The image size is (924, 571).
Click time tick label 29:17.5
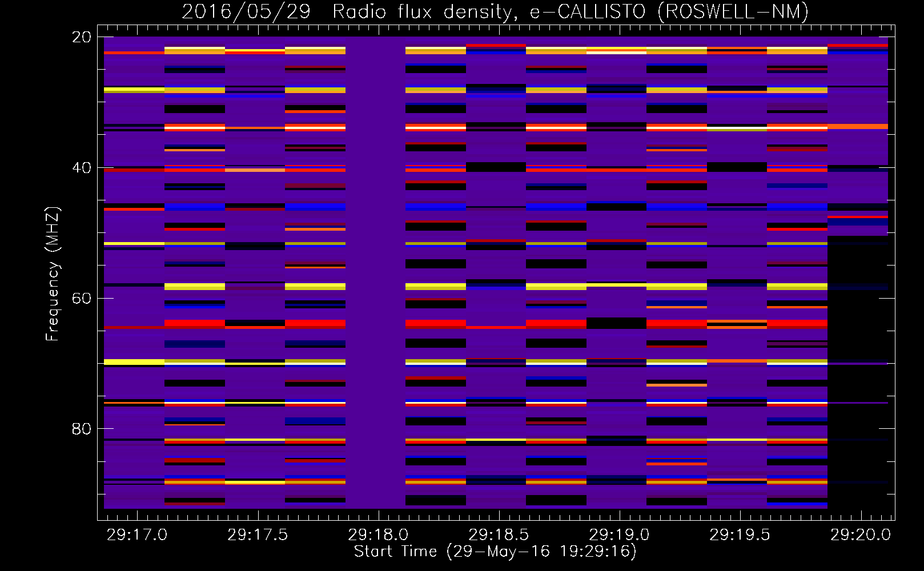(258, 535)
